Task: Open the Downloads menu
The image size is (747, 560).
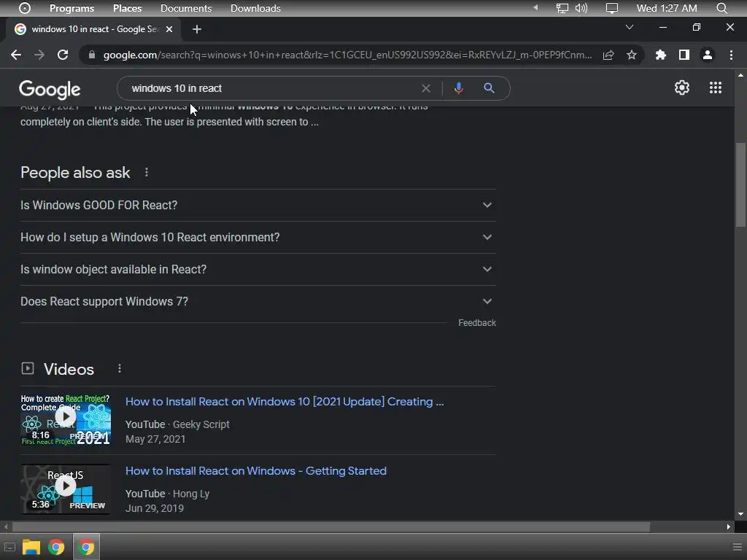Action: (x=255, y=8)
